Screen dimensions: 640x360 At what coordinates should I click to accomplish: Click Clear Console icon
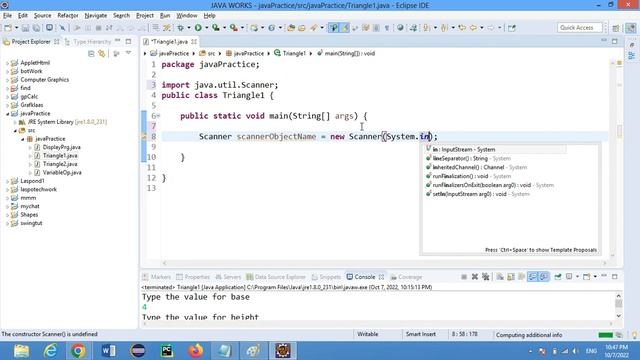(x=500, y=277)
